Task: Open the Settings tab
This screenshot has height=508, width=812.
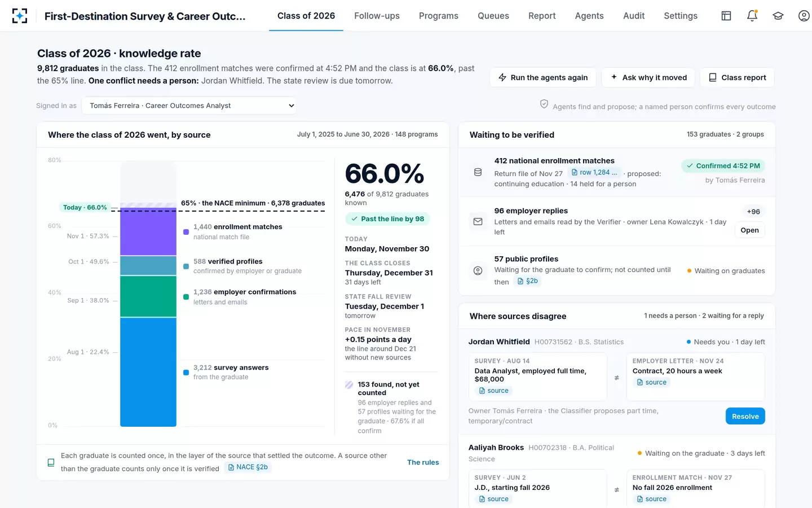Action: point(681,16)
